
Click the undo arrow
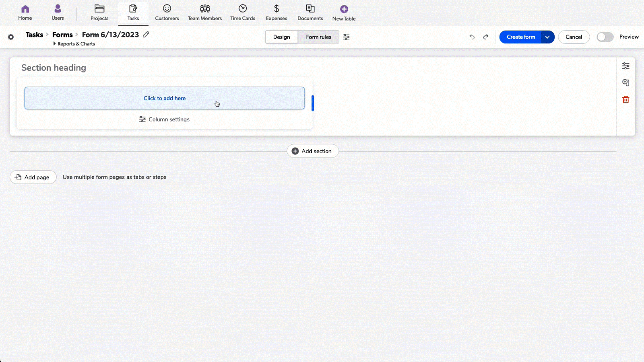click(x=472, y=37)
